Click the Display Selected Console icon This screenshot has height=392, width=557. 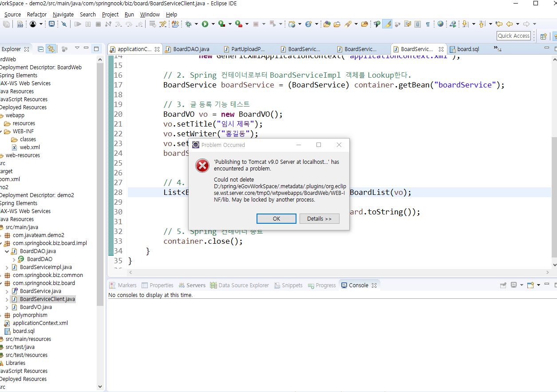coord(514,285)
